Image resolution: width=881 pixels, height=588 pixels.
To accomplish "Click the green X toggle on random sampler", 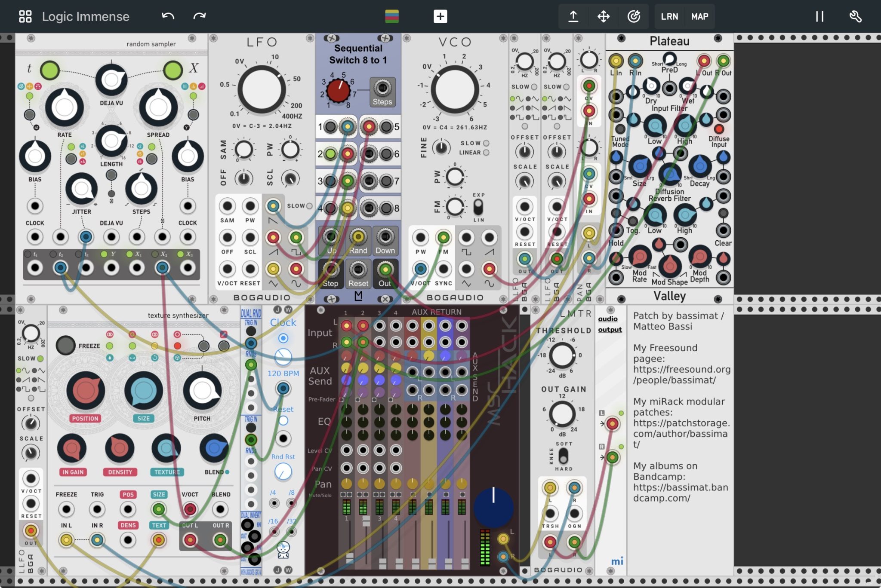I will [173, 70].
